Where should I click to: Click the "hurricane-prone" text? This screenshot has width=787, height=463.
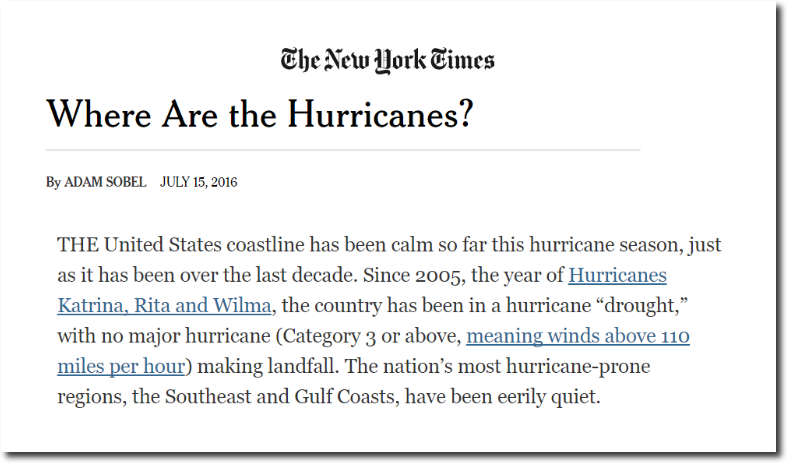point(578,367)
